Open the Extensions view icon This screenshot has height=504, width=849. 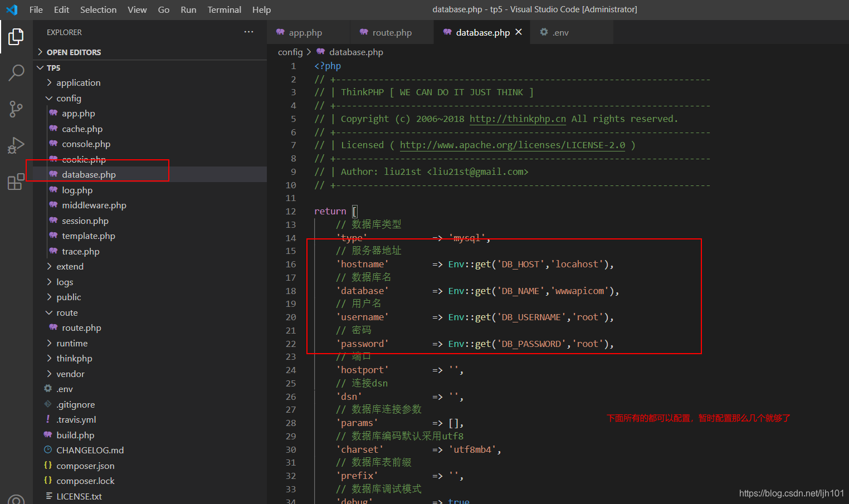click(x=16, y=182)
